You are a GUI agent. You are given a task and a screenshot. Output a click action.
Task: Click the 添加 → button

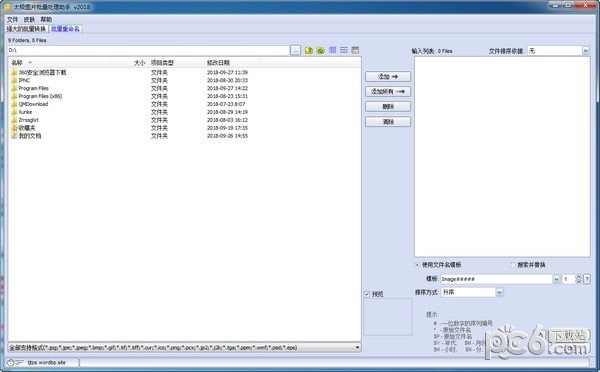coord(388,77)
